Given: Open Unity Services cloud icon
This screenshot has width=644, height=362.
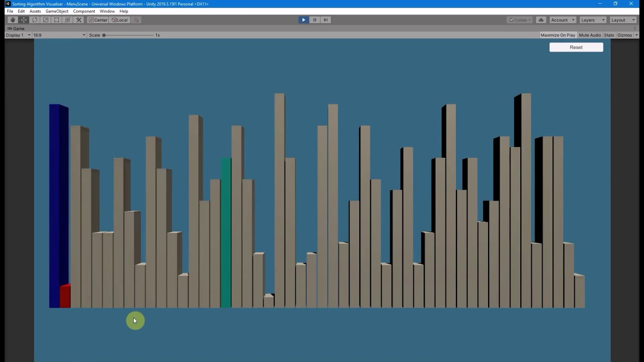Looking at the screenshot, I should tap(541, 20).
